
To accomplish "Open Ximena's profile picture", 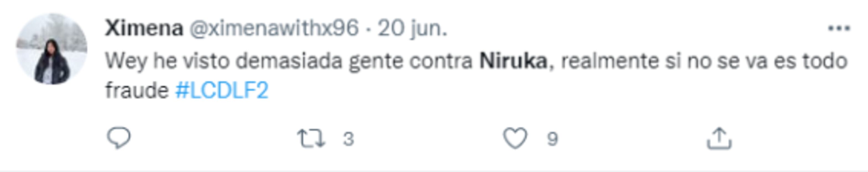I will coord(51,49).
